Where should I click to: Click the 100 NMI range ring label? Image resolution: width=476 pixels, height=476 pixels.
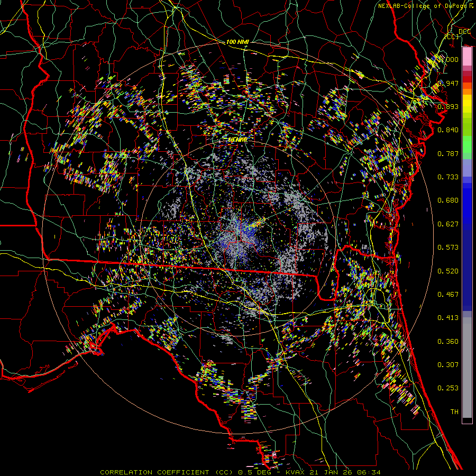tap(237, 42)
